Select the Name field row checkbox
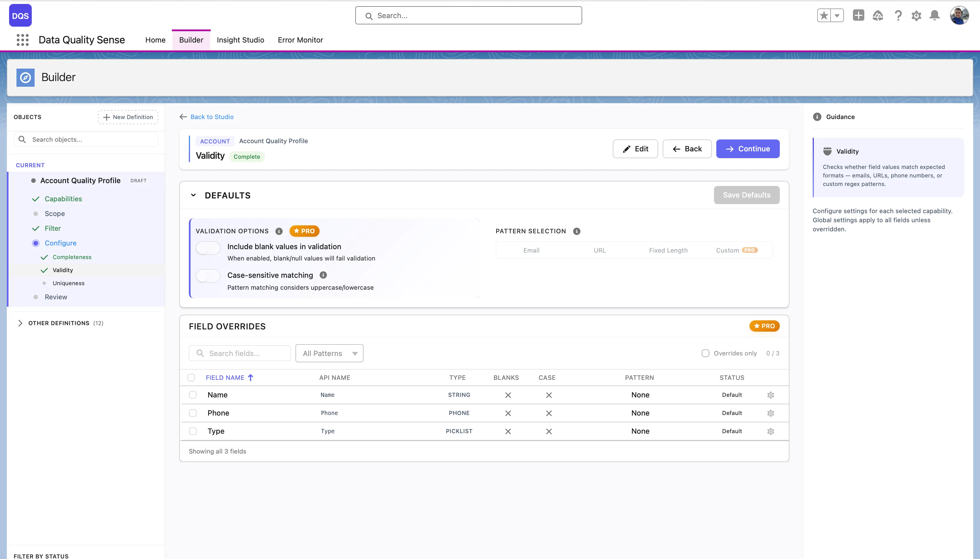This screenshot has height=559, width=980. coord(193,395)
